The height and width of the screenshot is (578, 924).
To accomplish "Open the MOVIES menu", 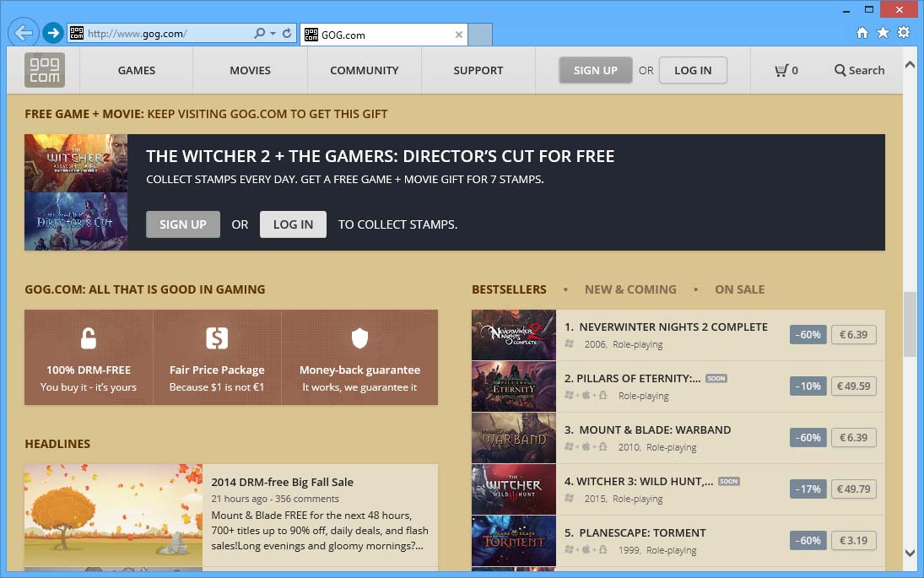I will (x=250, y=70).
